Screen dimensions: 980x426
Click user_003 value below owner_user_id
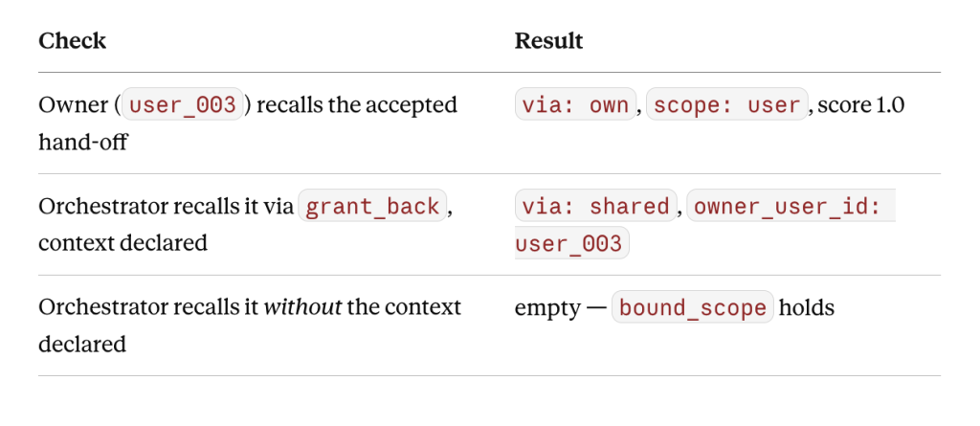point(572,243)
